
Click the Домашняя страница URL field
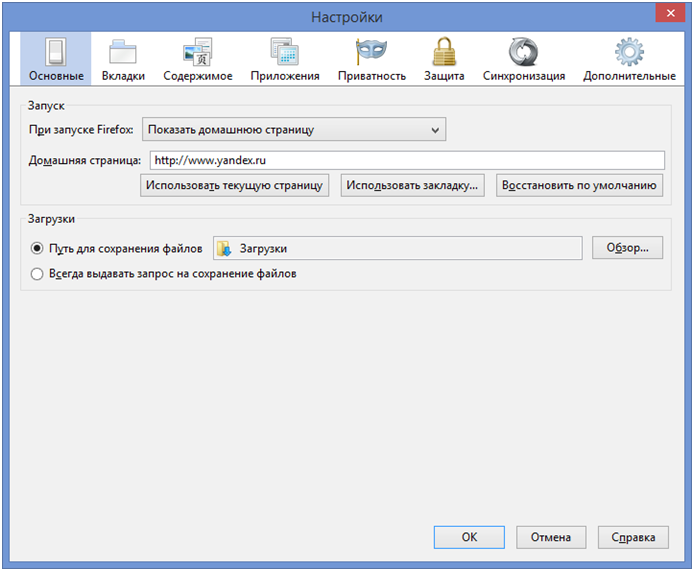(x=407, y=160)
